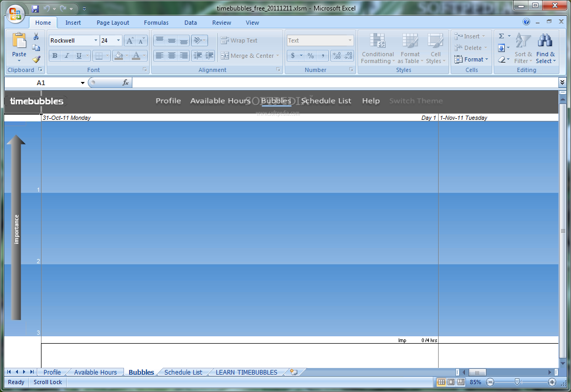The image size is (571, 392).
Task: Apply Fill Color bucket
Action: pos(118,56)
